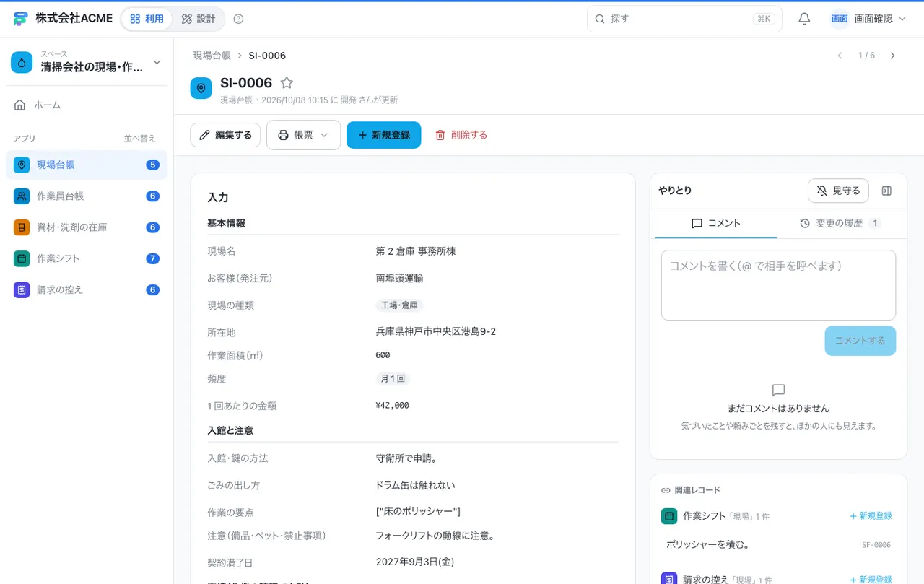Image resolution: width=924 pixels, height=584 pixels.
Task: Go to the previous record arrow
Action: pyautogui.click(x=840, y=56)
